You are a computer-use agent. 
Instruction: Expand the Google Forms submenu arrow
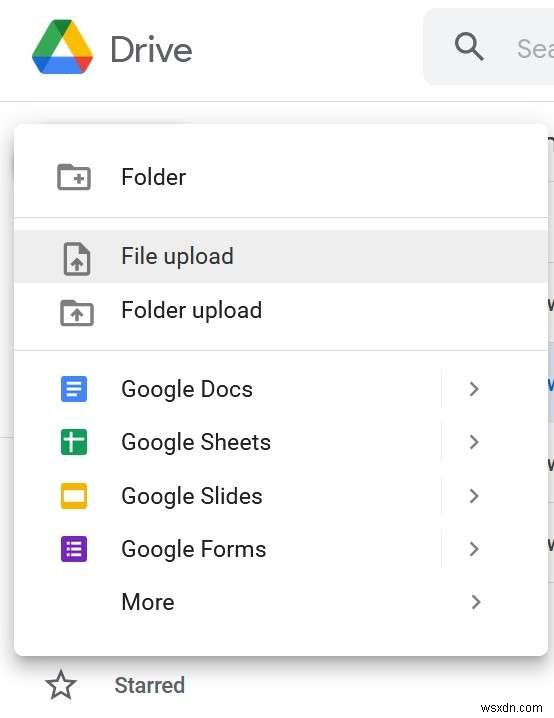[x=474, y=549]
